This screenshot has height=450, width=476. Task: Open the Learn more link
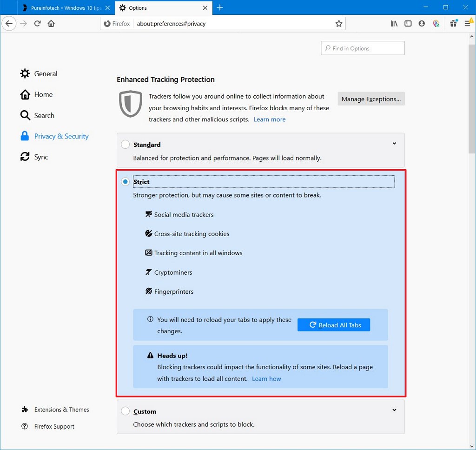tap(270, 119)
